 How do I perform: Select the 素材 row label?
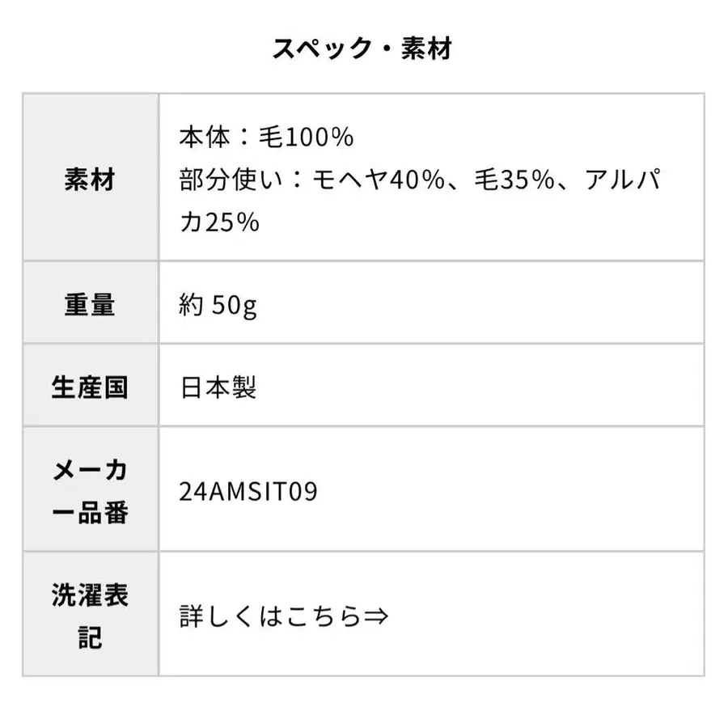[x=90, y=180]
